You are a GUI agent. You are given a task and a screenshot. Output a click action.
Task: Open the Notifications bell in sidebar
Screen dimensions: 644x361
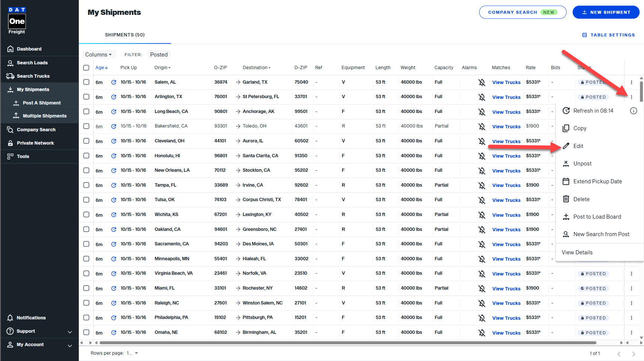(x=10, y=318)
